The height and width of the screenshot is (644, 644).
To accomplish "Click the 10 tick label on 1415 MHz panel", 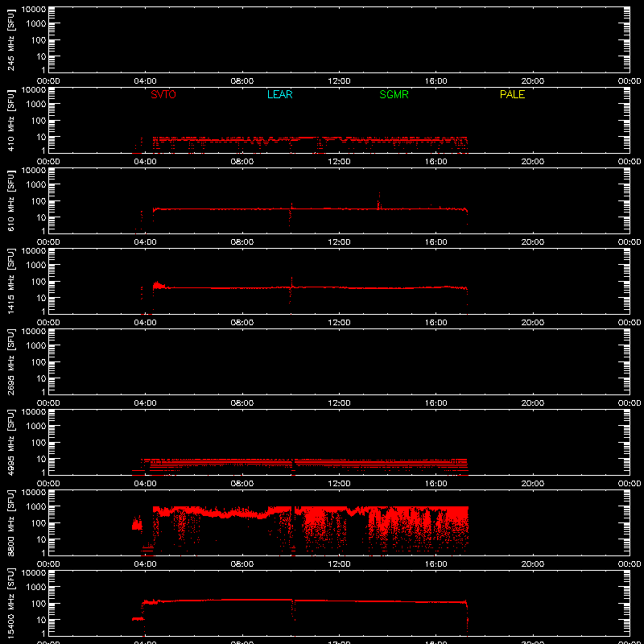I will coord(42,298).
